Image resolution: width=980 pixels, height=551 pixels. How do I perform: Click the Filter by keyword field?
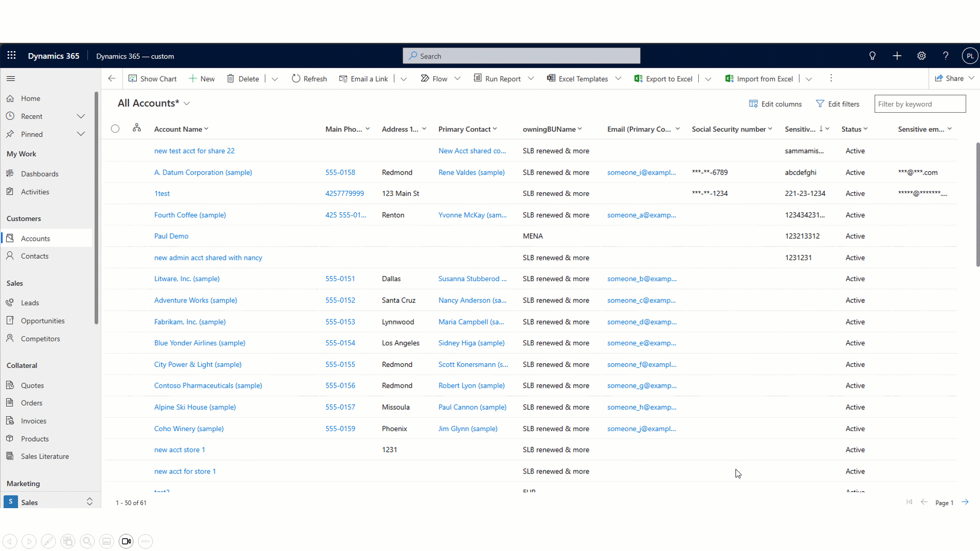click(x=920, y=104)
